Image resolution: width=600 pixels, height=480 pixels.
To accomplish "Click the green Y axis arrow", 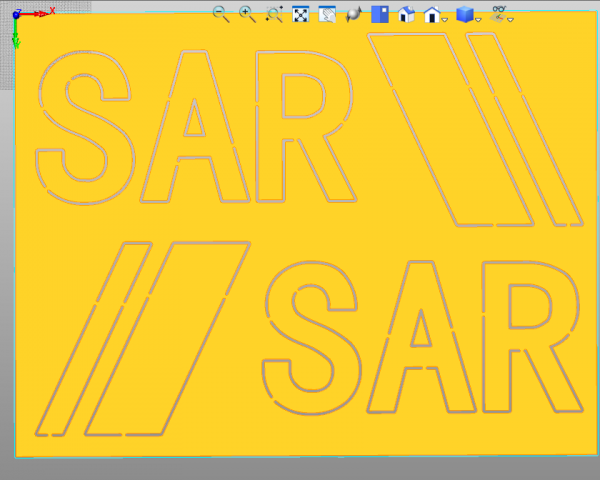I will click(x=17, y=37).
